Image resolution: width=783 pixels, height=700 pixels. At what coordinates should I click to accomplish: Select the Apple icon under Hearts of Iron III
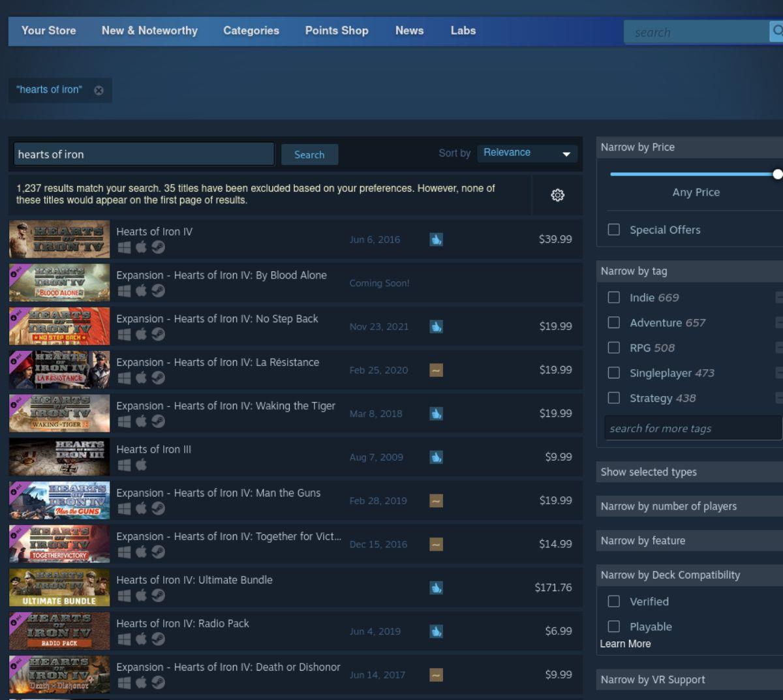pos(141,465)
